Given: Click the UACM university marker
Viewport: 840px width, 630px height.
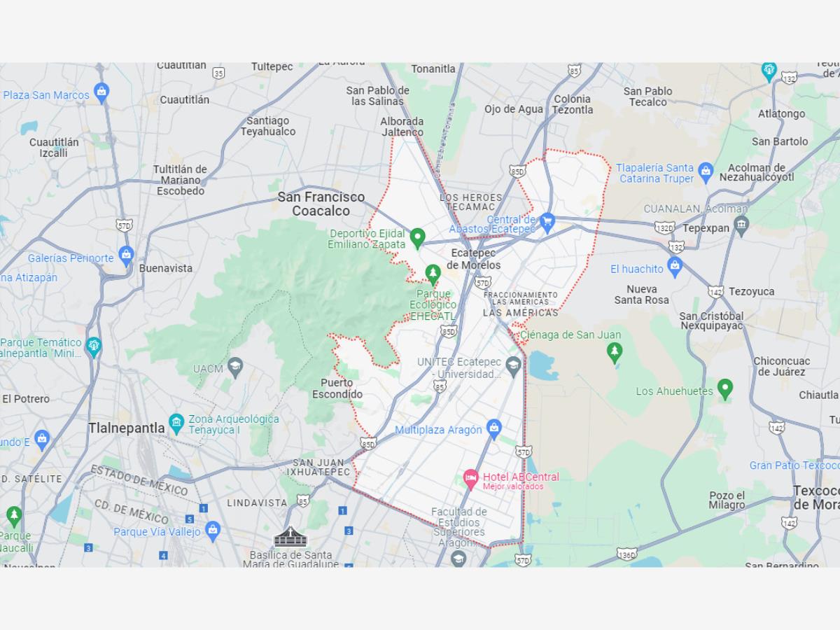Looking at the screenshot, I should coord(235,367).
